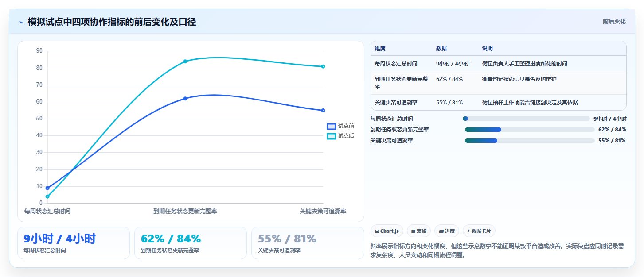Image resolution: width=644 pixels, height=277 pixels.
Task: Click x-axis label 到期任务状态更新完整率
Action: pos(185,212)
